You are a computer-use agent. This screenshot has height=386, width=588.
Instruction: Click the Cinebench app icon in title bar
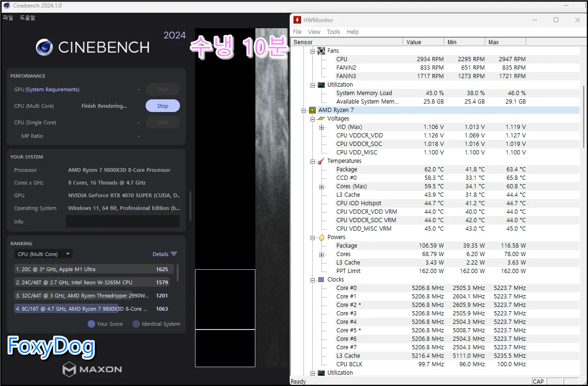pos(7,6)
